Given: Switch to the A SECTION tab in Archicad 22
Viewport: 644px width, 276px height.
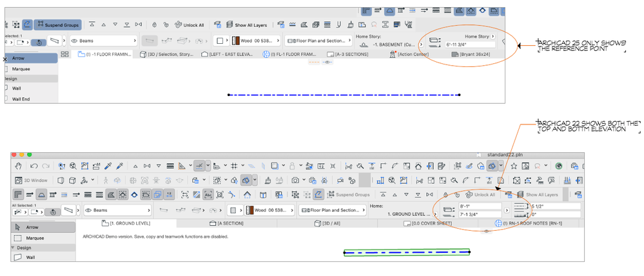Looking at the screenshot, I should pos(227,223).
